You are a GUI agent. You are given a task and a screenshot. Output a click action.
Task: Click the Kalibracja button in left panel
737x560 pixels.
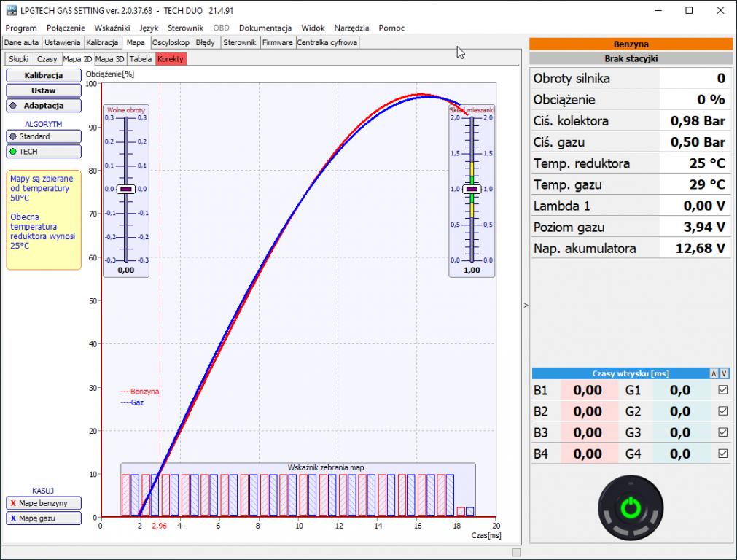point(44,75)
